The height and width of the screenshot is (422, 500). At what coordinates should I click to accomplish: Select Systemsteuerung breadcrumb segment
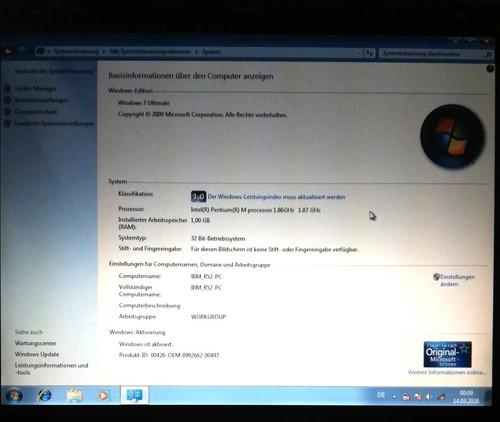click(x=76, y=51)
